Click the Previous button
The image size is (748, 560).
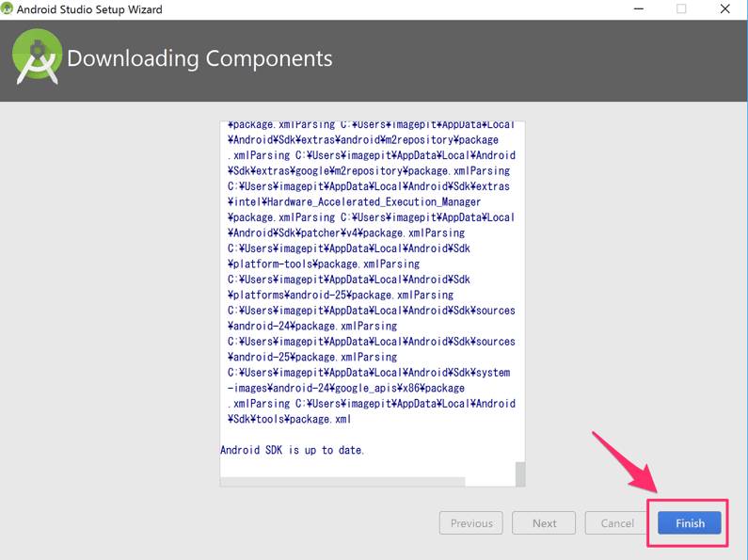point(470,522)
